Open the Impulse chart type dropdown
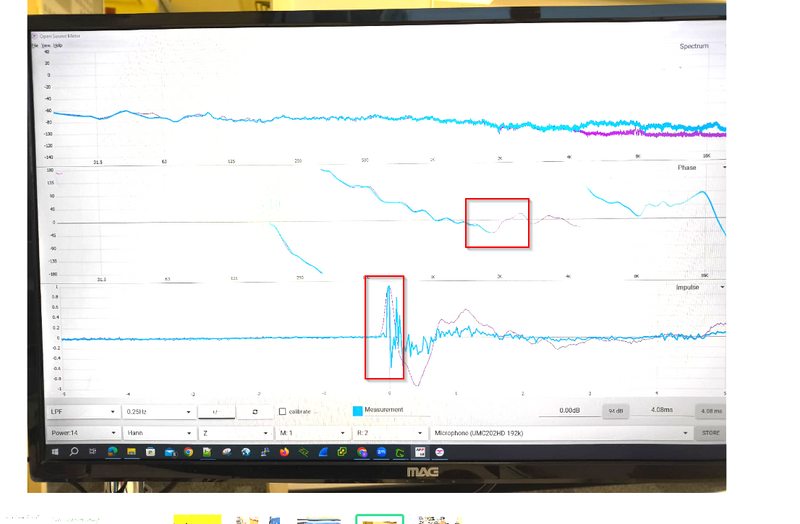Viewport: 800px width, 524px height. [700, 287]
